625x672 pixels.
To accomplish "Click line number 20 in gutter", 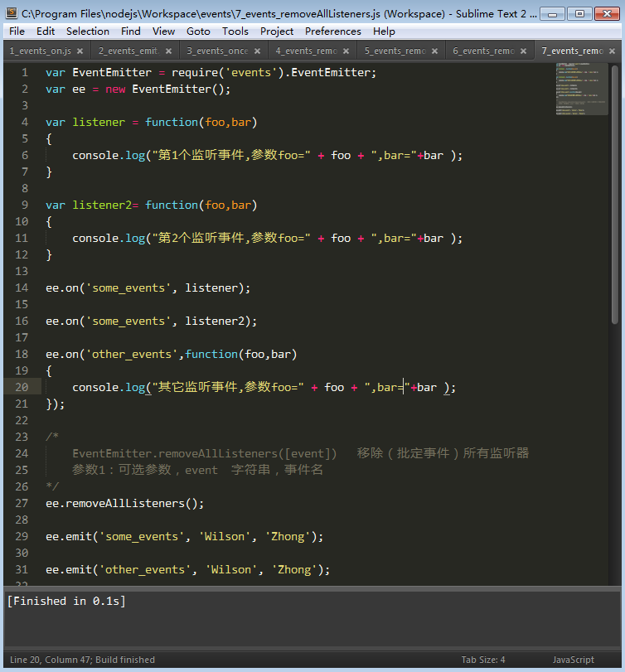I will click(22, 388).
